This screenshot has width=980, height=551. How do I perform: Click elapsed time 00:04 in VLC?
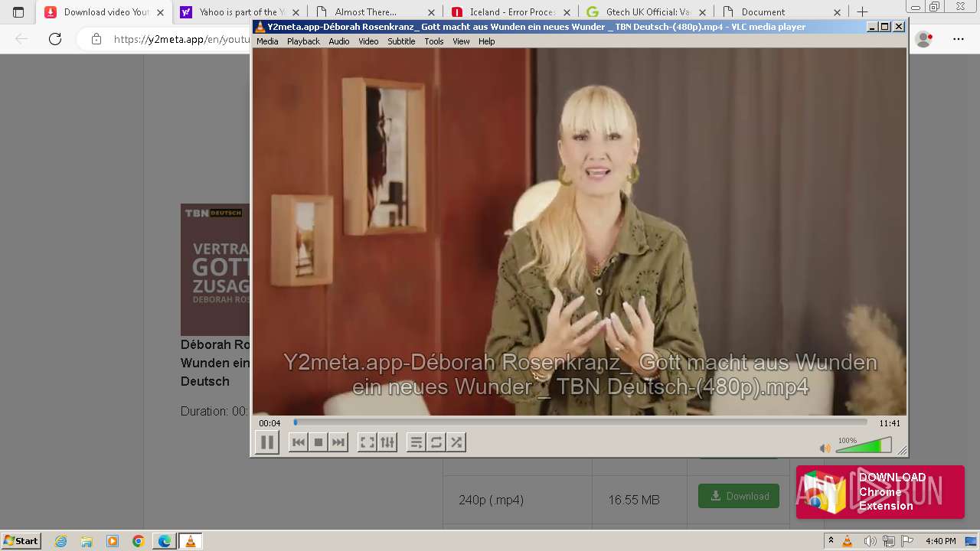[269, 423]
